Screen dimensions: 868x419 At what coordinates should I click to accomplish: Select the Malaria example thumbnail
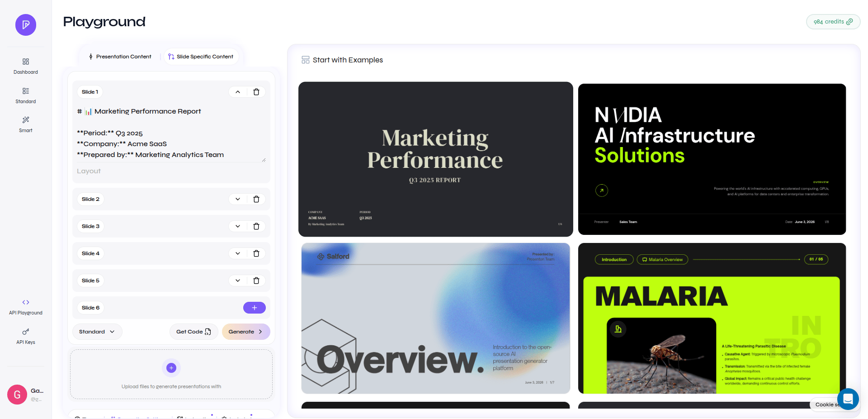point(712,319)
